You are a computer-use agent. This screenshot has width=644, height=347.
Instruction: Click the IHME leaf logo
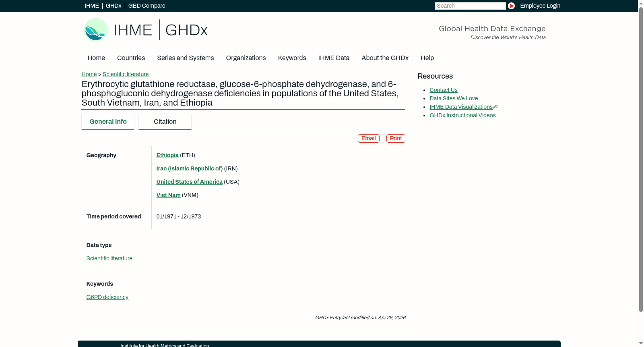(96, 30)
